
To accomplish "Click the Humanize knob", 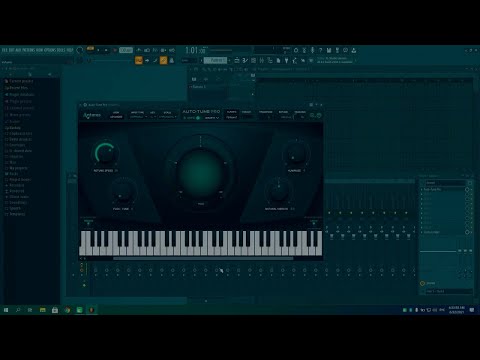I will (x=295, y=154).
